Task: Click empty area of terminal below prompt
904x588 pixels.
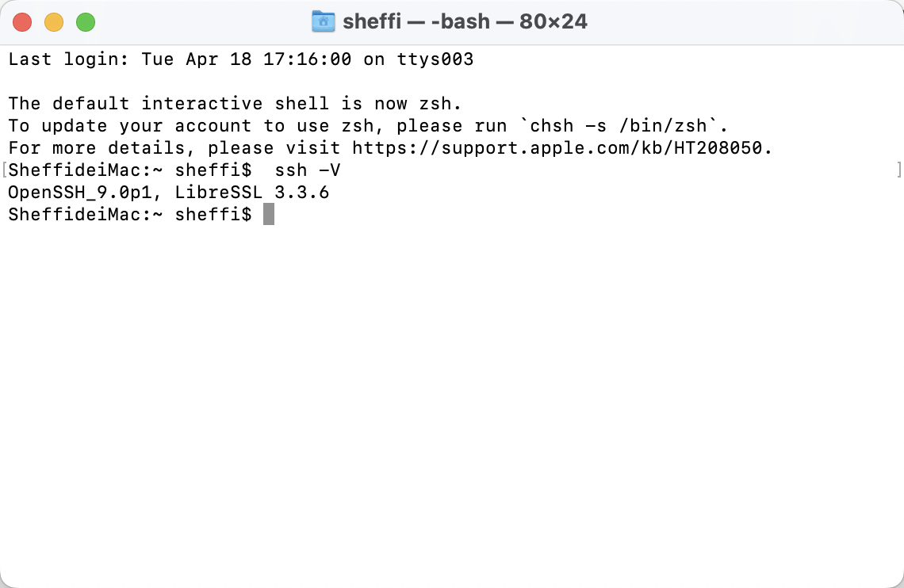Action: click(452, 403)
